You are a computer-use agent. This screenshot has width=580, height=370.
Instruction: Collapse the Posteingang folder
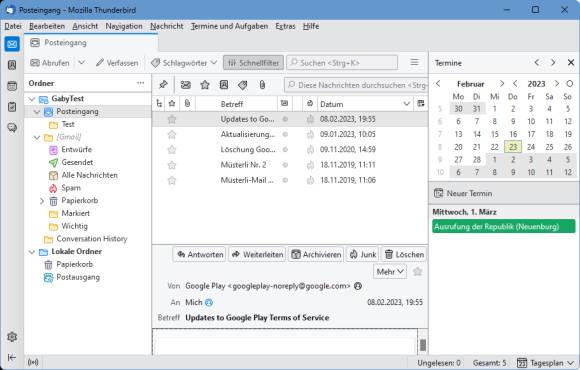click(37, 111)
